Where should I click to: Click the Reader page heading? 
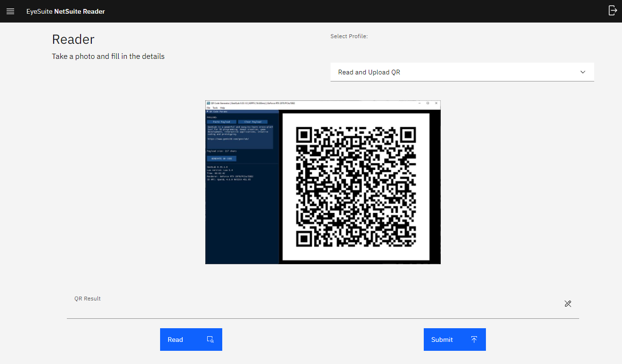pyautogui.click(x=73, y=39)
